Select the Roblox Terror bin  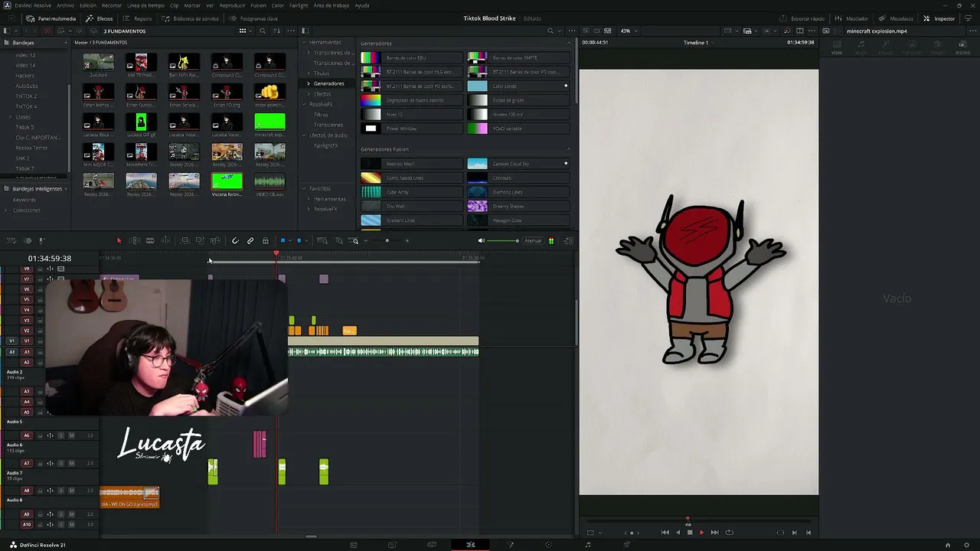point(31,148)
